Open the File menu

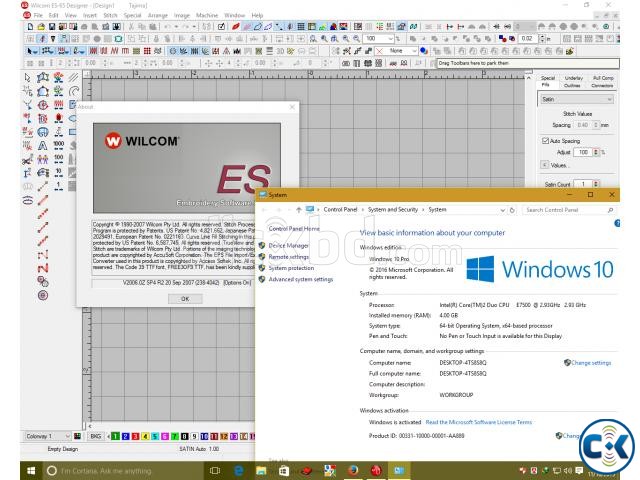click(x=38, y=15)
